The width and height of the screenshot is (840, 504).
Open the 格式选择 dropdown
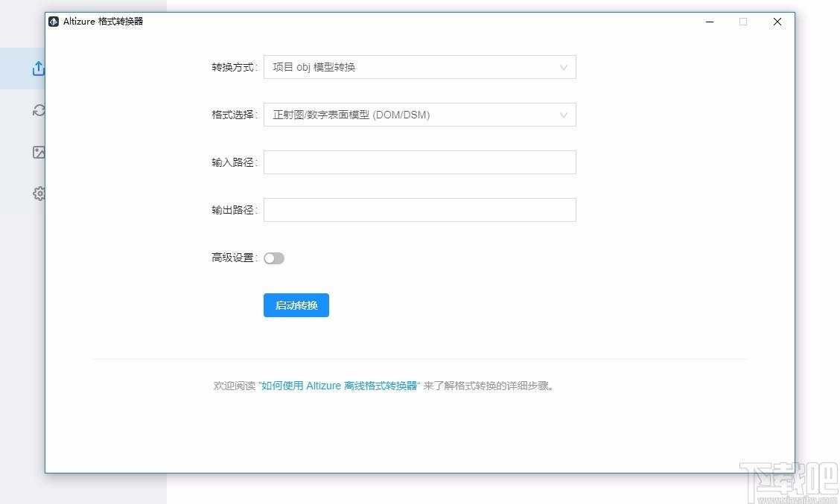419,115
